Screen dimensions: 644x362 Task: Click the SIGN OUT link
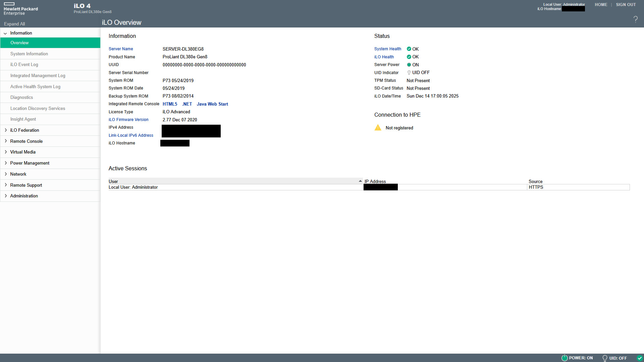click(x=626, y=5)
